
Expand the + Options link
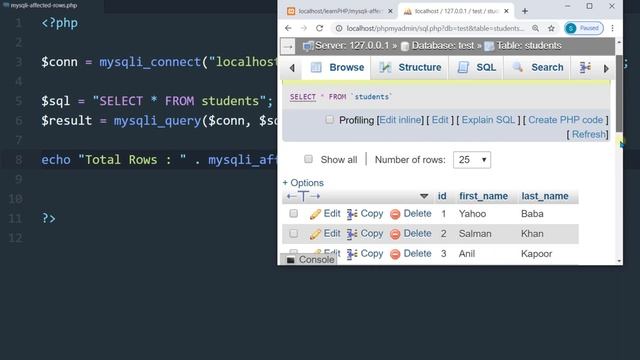(303, 183)
